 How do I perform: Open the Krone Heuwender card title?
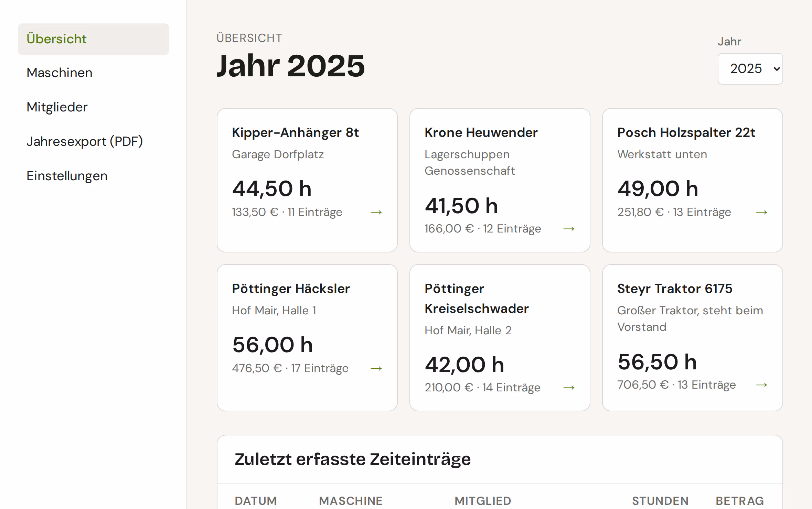pos(481,133)
